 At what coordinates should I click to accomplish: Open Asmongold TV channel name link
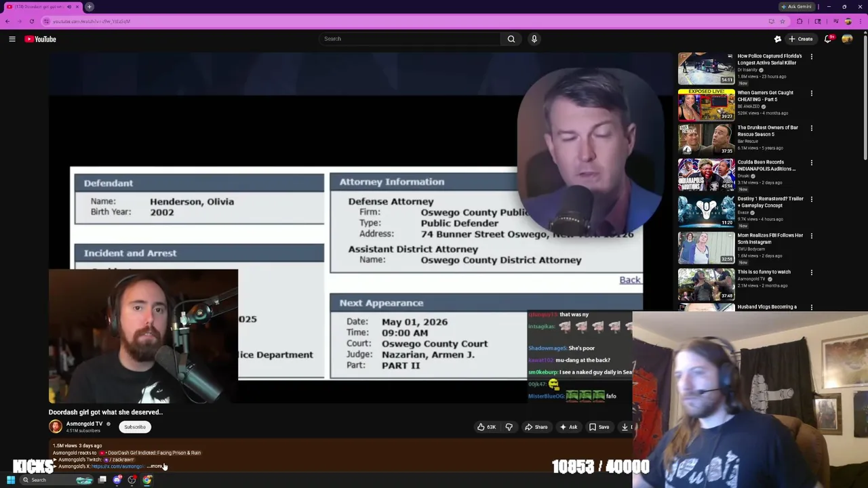[x=84, y=424]
